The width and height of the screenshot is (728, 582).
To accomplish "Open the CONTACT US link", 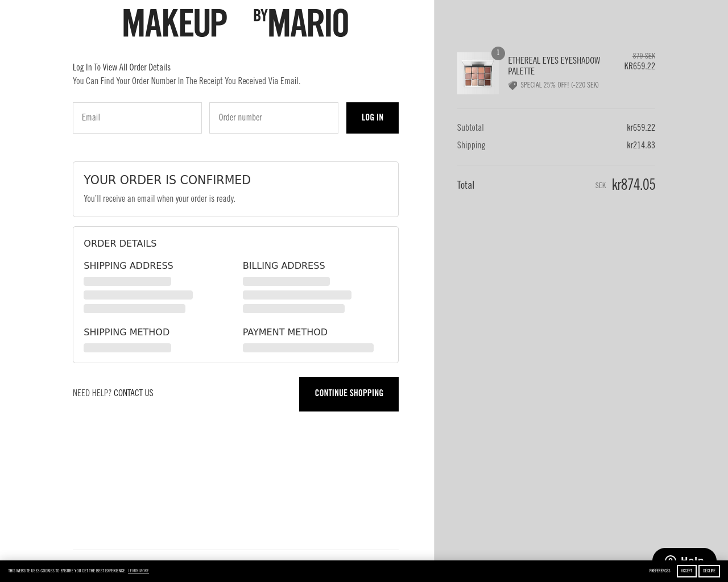I will tap(133, 393).
